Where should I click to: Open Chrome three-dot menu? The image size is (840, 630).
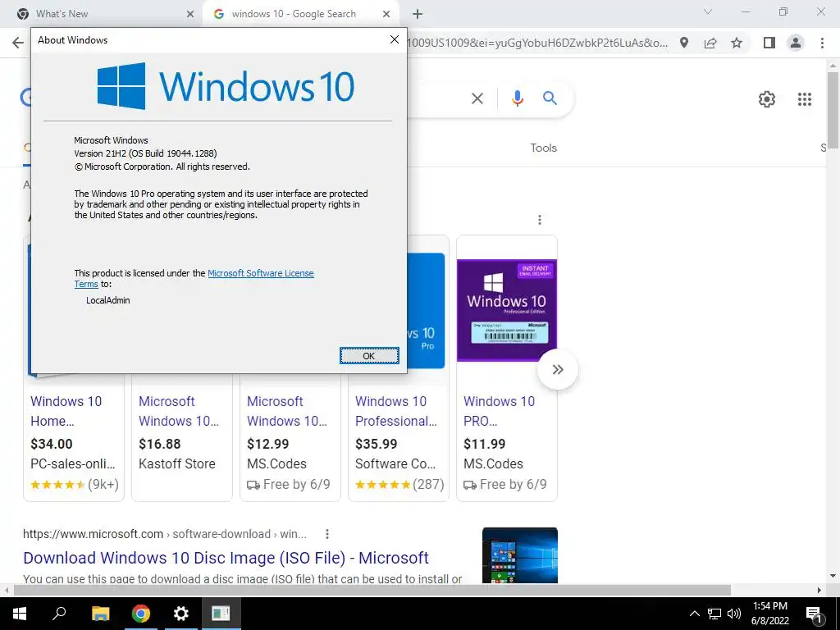(822, 43)
